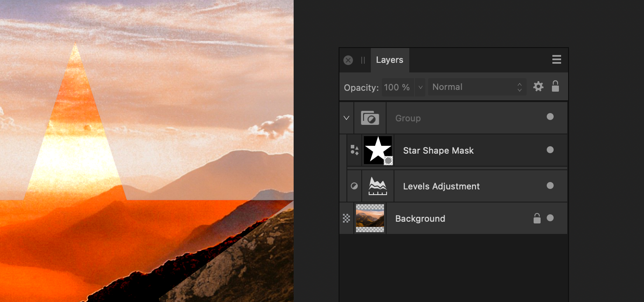This screenshot has height=302, width=644.
Task: Toggle visibility of the Star Shape Mask layer
Action: (x=550, y=150)
